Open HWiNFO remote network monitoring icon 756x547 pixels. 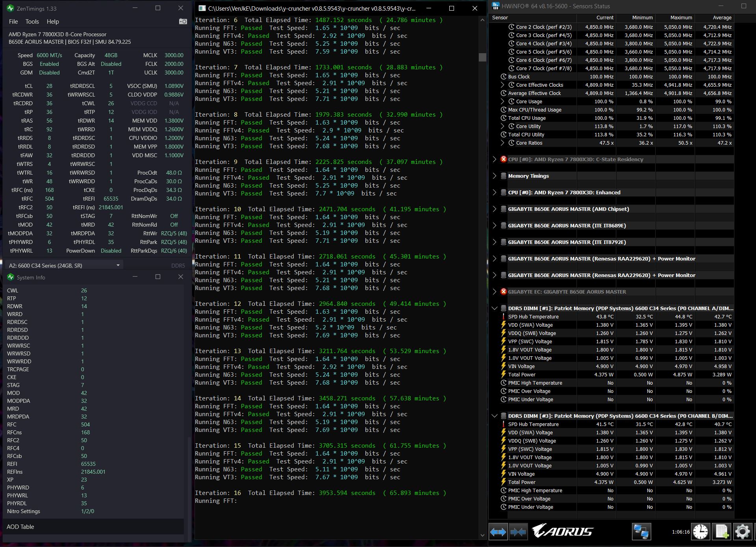pos(641,532)
